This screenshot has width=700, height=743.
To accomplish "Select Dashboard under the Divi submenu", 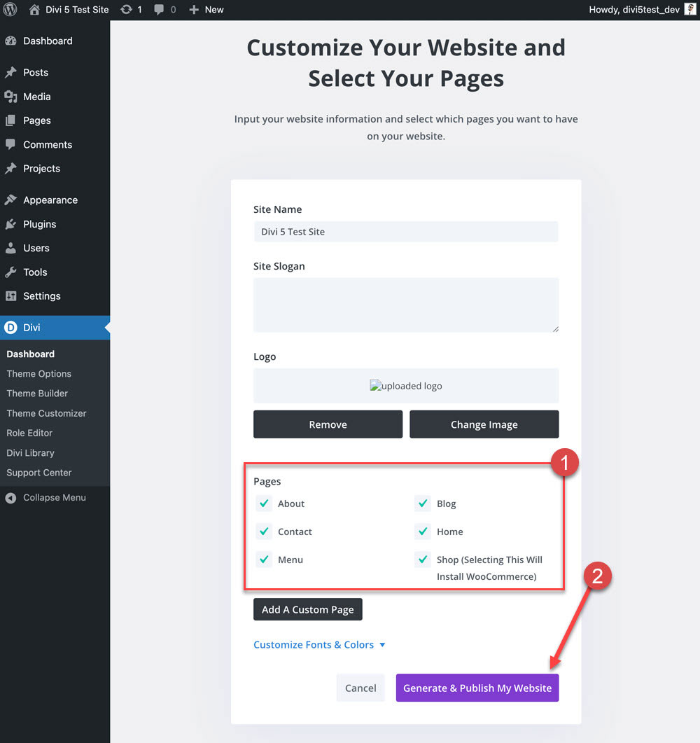I will [30, 354].
